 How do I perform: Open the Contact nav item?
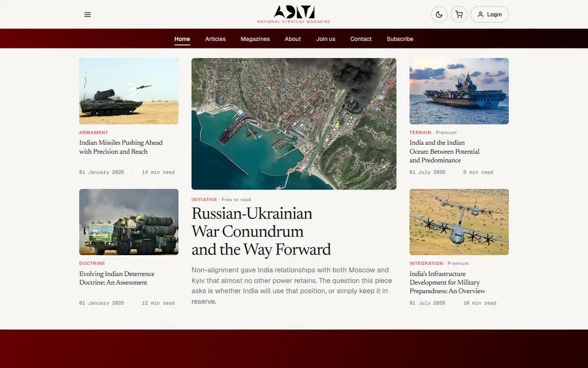(361, 39)
